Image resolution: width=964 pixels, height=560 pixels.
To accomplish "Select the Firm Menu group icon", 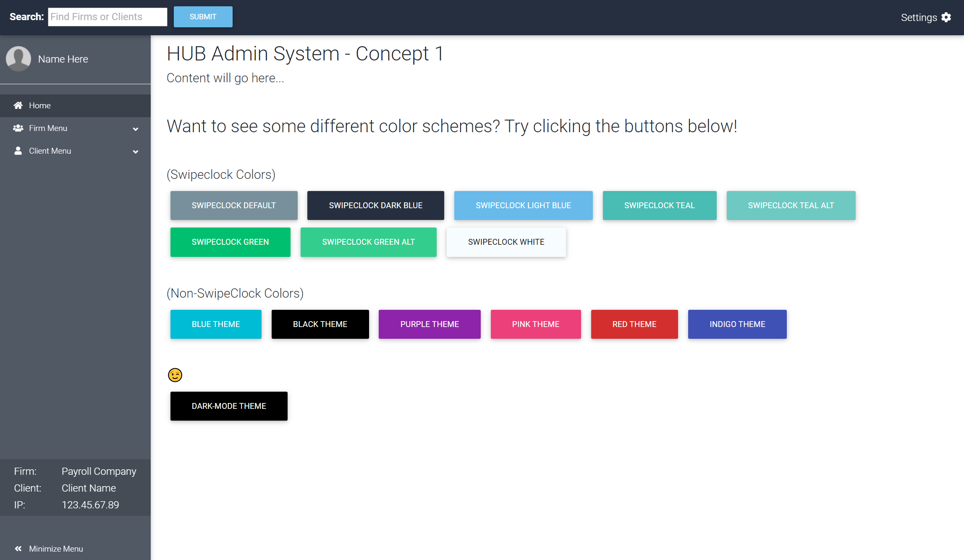I will pyautogui.click(x=18, y=128).
